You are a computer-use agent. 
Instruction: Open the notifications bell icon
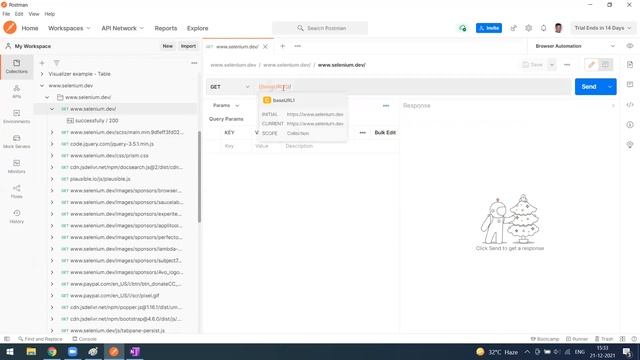[x=543, y=28]
